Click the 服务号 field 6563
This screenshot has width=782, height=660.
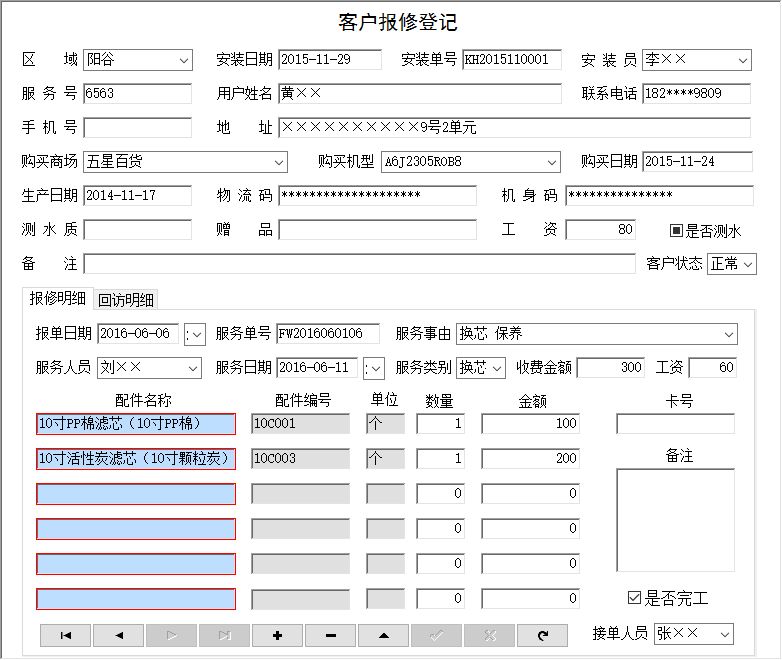point(137,93)
